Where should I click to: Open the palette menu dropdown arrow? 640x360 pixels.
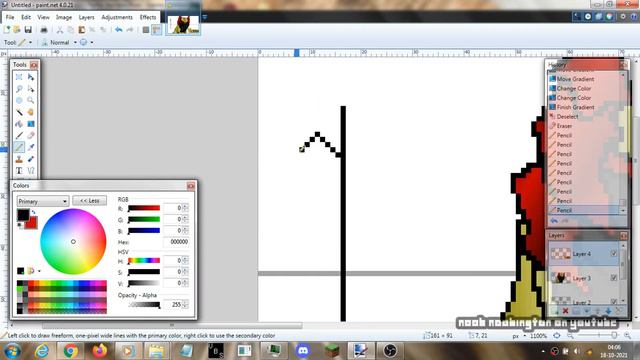coord(39,271)
